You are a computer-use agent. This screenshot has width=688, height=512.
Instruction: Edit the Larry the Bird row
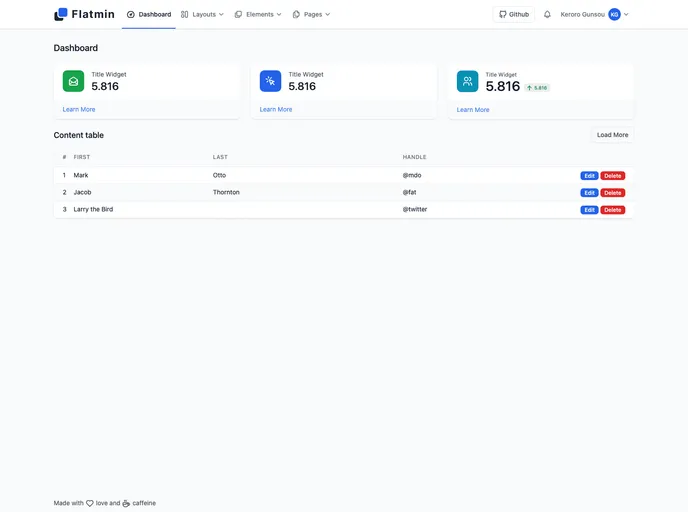point(589,210)
